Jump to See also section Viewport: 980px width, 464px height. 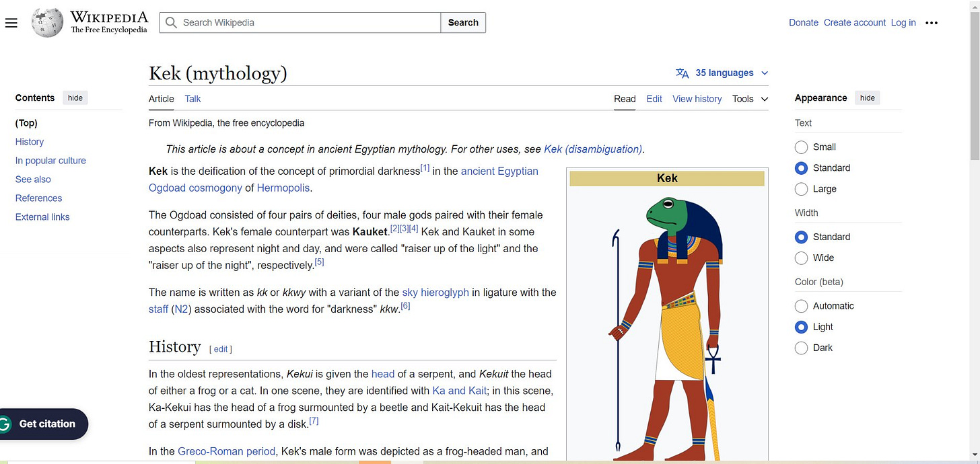click(x=33, y=180)
